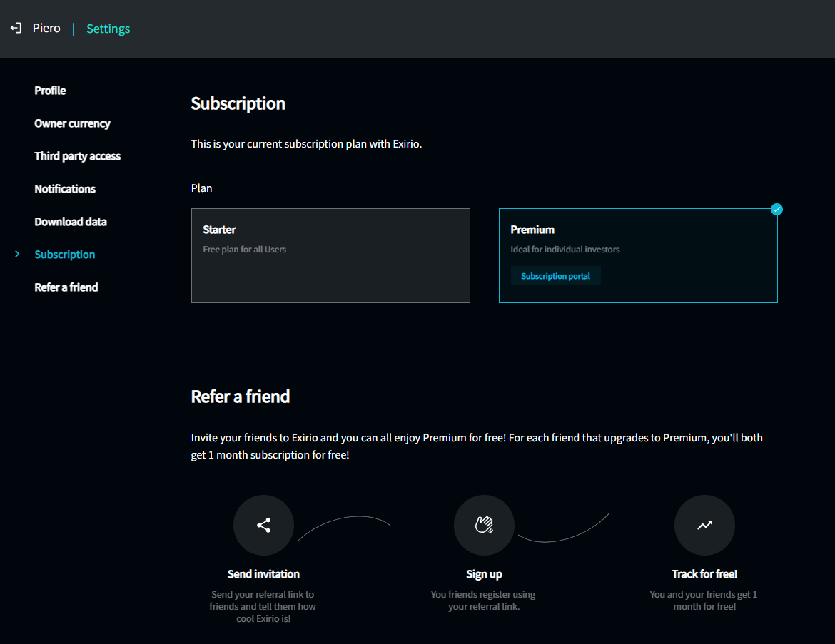This screenshot has height=644, width=835.
Task: Click the waving hand Sign up icon
Action: 484,526
